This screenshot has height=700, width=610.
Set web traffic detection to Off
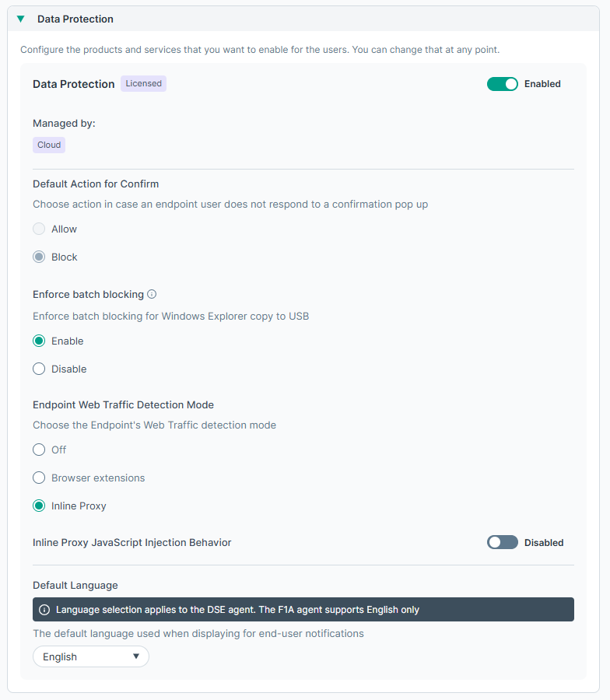coord(39,450)
